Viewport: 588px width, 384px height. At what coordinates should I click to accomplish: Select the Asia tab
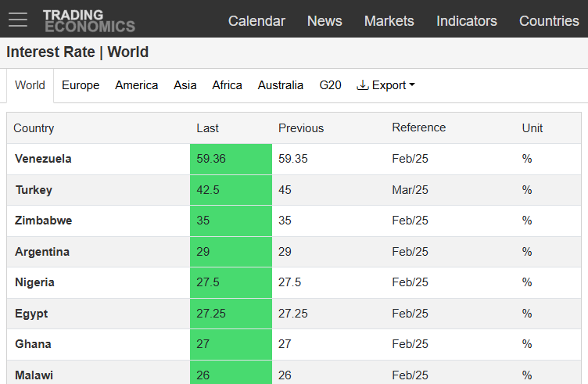185,85
